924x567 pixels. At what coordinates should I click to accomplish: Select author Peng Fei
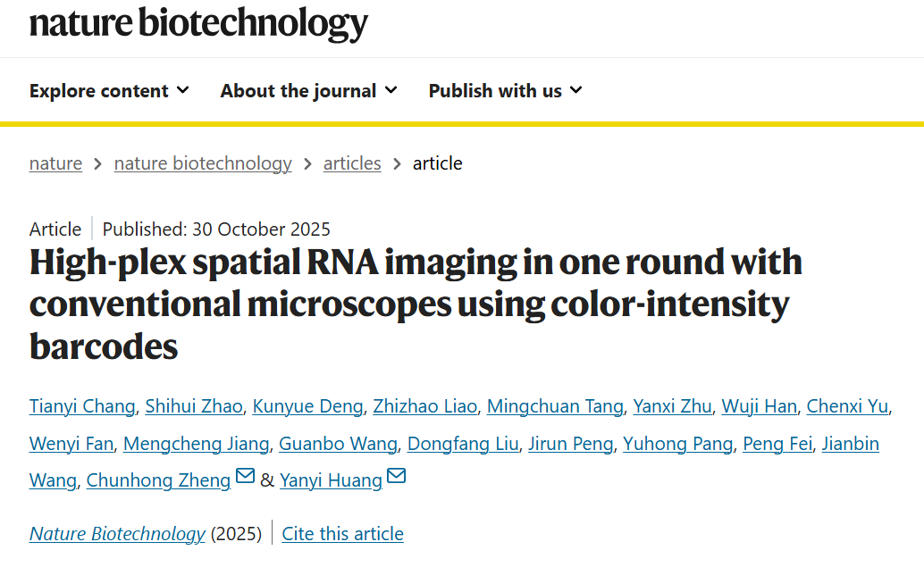[x=777, y=444]
